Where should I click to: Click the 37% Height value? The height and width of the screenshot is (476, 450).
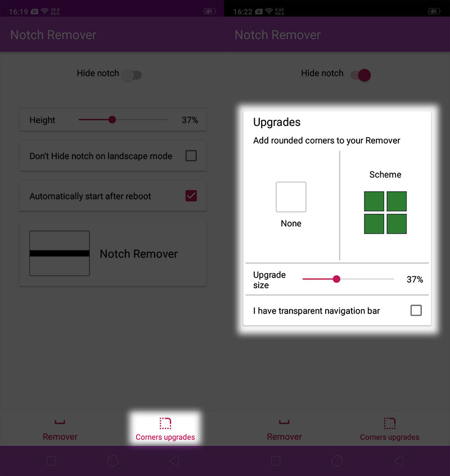pos(190,120)
